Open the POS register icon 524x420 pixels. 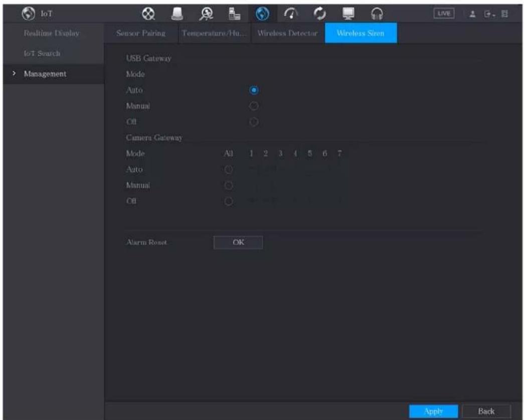click(234, 14)
